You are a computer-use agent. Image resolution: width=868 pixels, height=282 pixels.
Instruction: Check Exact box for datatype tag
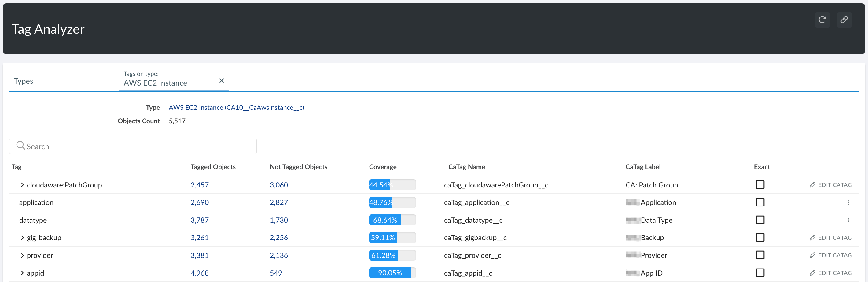[x=760, y=220]
